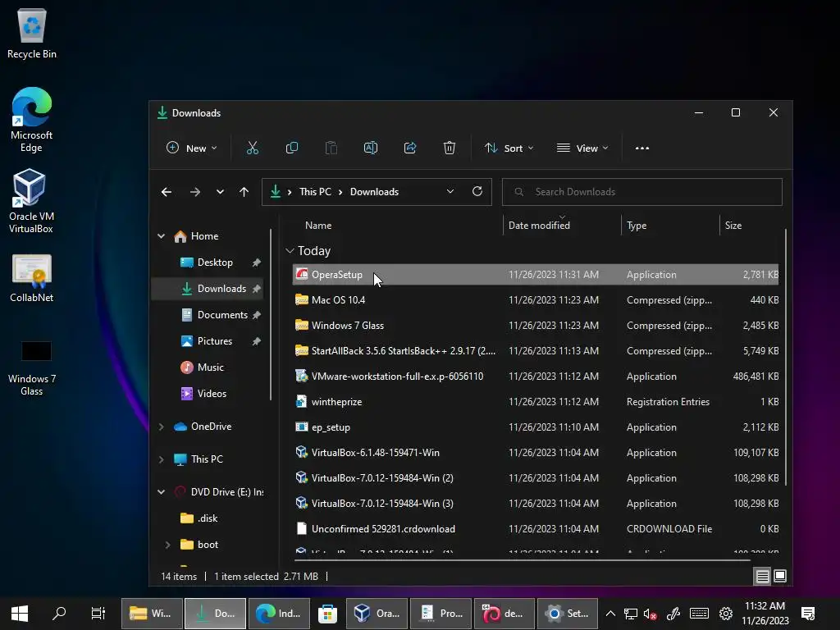Open the Windows Start button
The image size is (840, 630).
20,614
